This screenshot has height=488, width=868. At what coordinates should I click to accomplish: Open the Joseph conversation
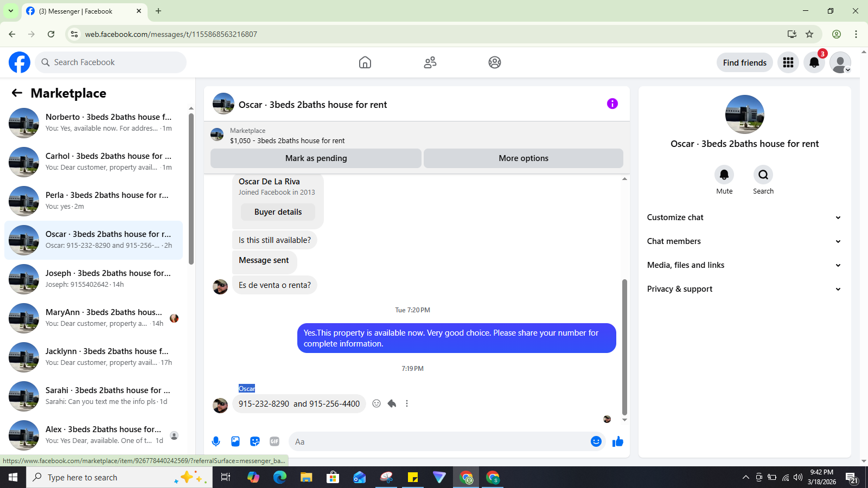[x=93, y=279]
